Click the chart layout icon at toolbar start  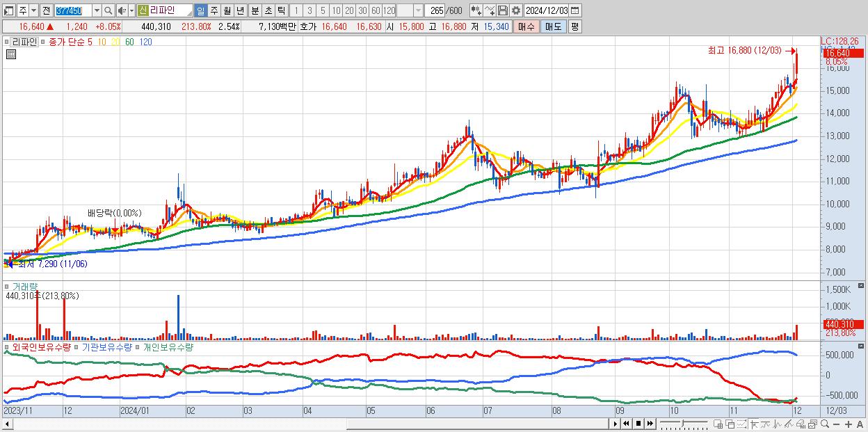(9, 10)
